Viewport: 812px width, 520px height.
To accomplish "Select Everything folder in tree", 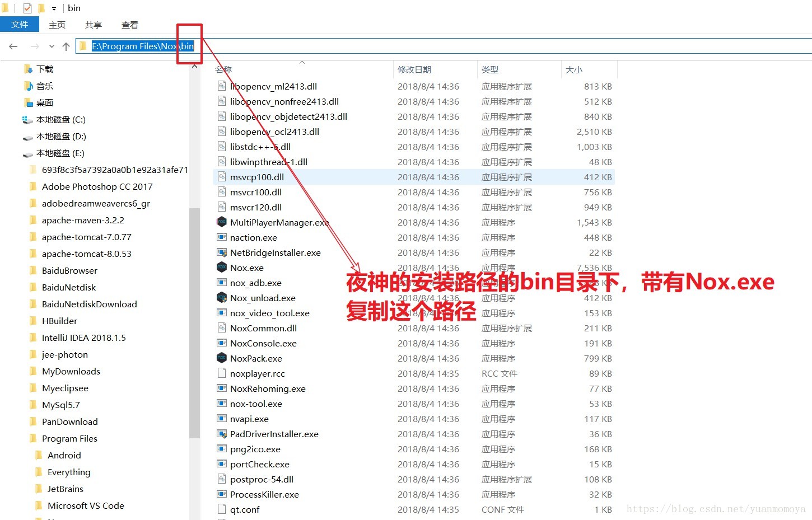I will click(69, 472).
